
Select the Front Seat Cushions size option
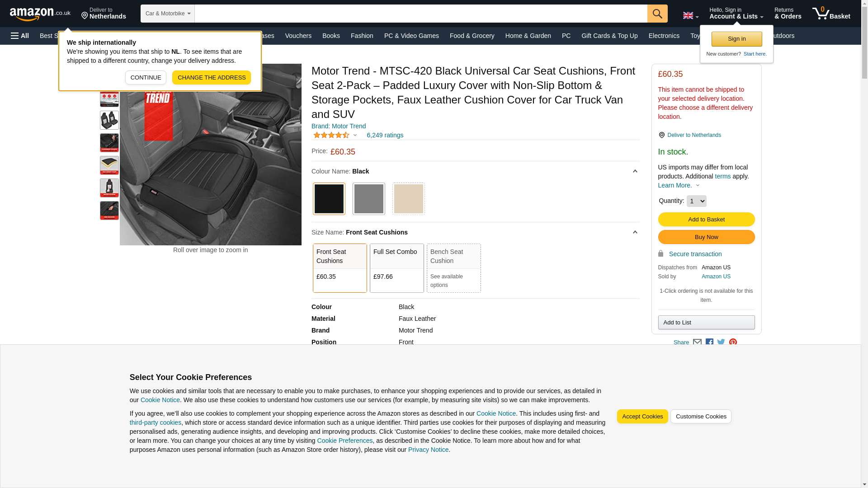(x=340, y=268)
